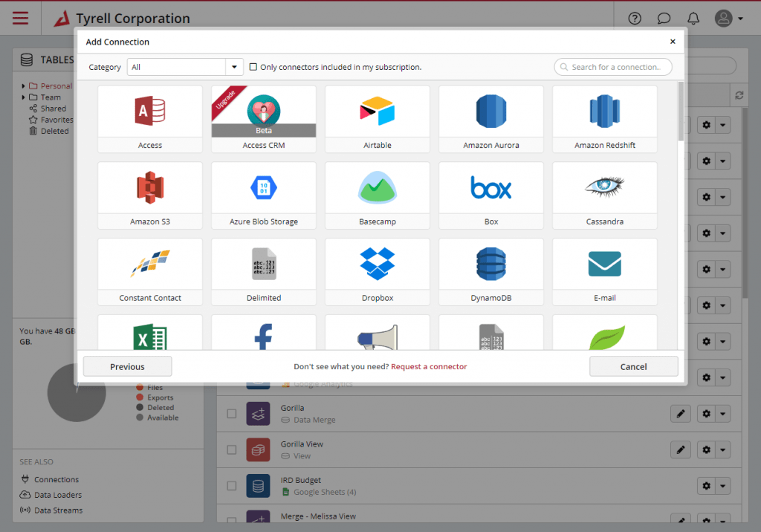This screenshot has height=532, width=761.
Task: Open the Connections link
Action: tap(56, 479)
